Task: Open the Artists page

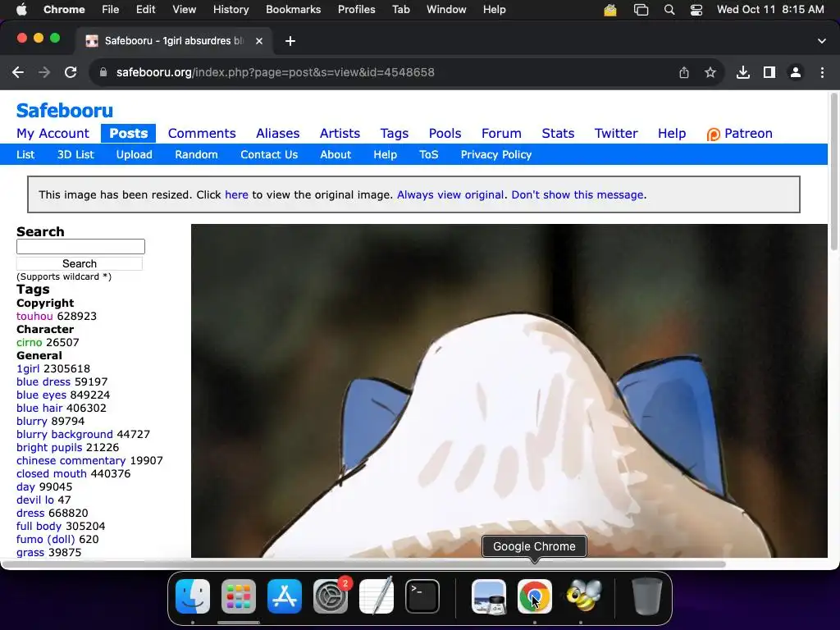Action: click(x=340, y=134)
